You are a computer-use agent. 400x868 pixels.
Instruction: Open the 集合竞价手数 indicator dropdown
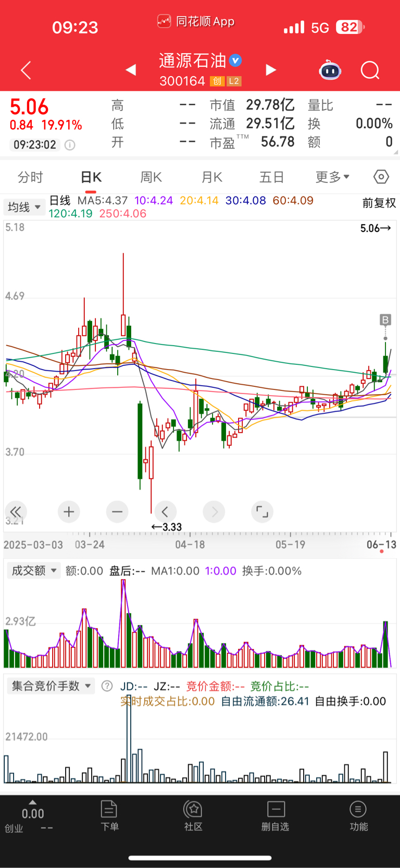point(51,686)
